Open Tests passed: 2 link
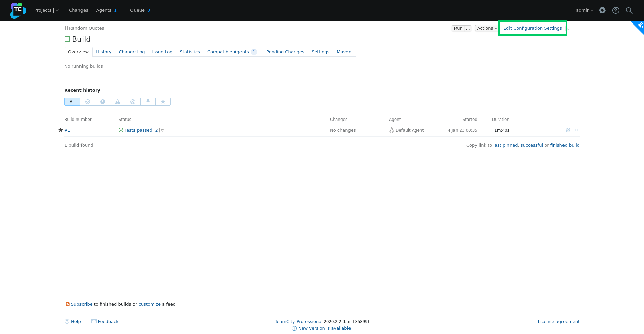 coord(141,130)
